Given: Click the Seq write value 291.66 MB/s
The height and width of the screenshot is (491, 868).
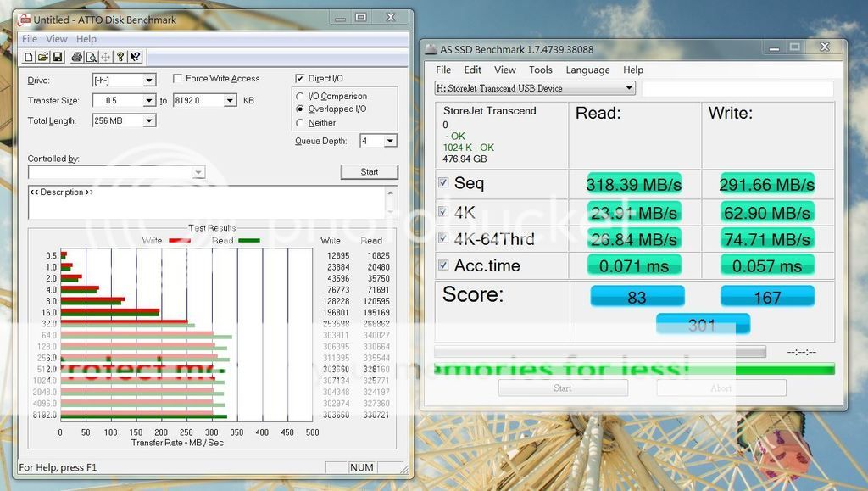Looking at the screenshot, I should point(767,184).
